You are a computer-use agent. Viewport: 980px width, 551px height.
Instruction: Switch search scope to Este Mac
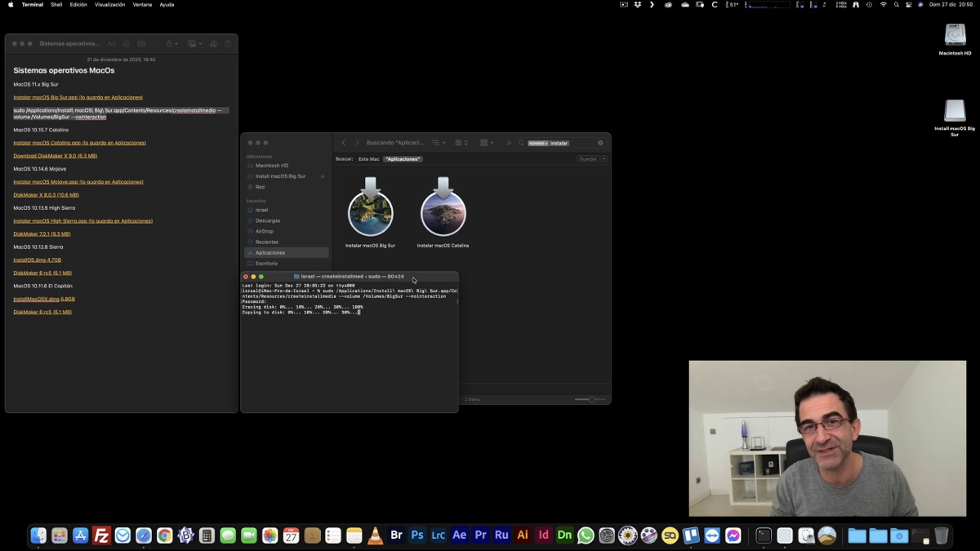(368, 159)
